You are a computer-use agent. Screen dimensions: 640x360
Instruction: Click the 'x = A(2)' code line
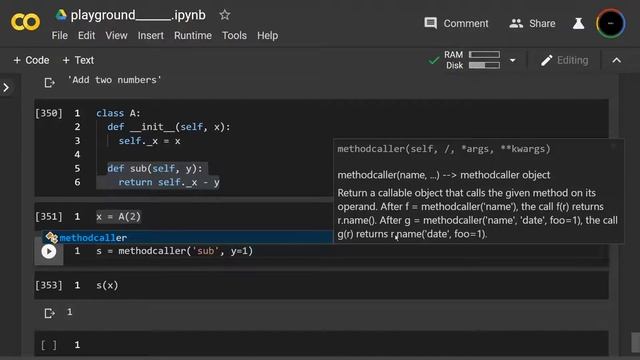(118, 216)
